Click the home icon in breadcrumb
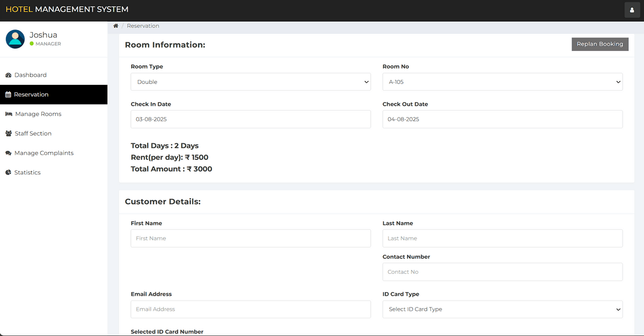Screen dimensions: 644x336 tap(115, 26)
